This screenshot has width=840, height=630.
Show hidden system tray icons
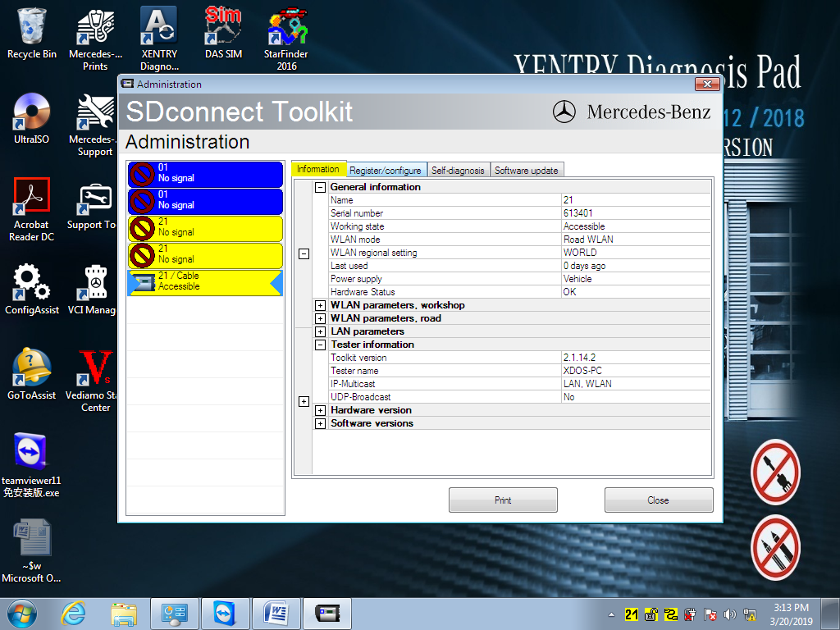coord(611,614)
